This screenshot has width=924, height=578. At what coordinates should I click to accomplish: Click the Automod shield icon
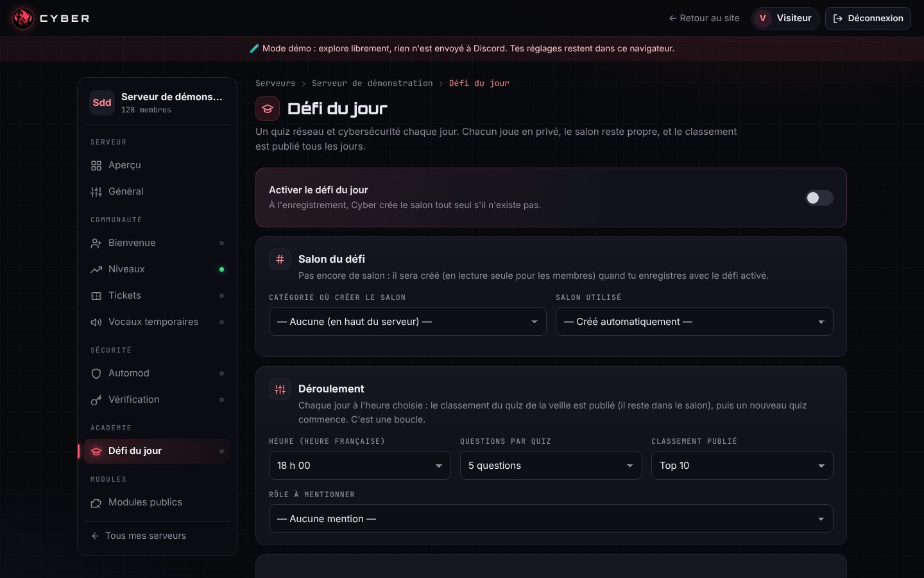[x=96, y=374]
